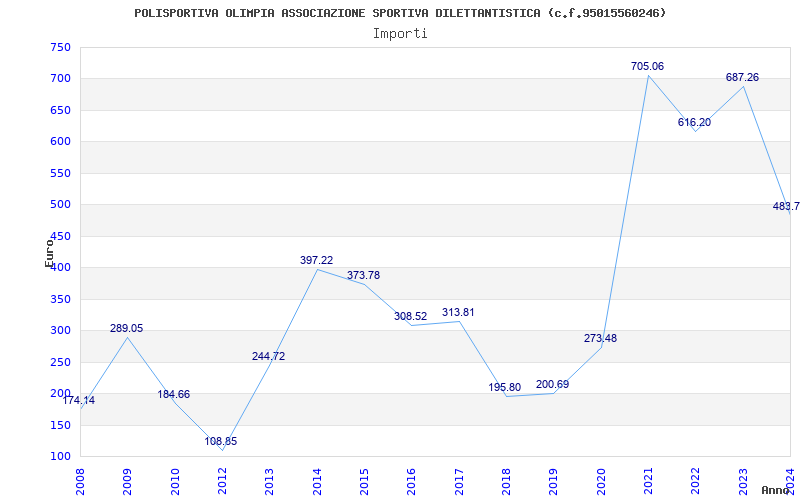
Task: Select the 200.69 data label
Action: [553, 384]
